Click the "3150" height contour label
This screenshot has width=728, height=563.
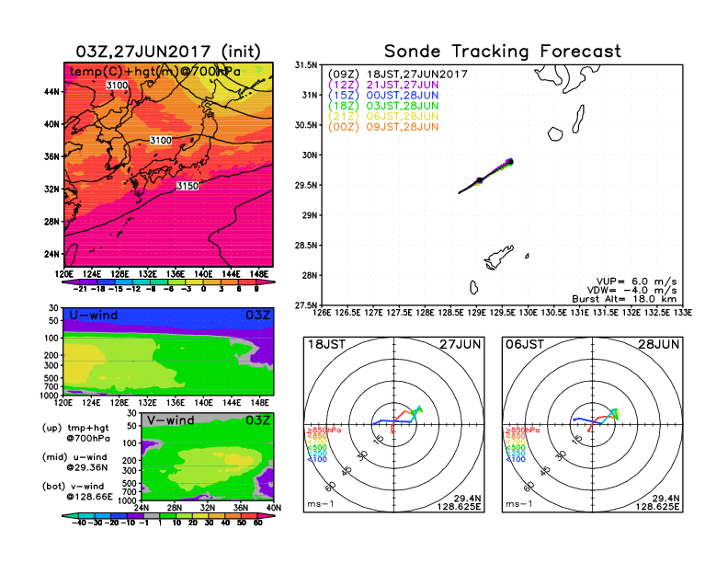tap(188, 186)
